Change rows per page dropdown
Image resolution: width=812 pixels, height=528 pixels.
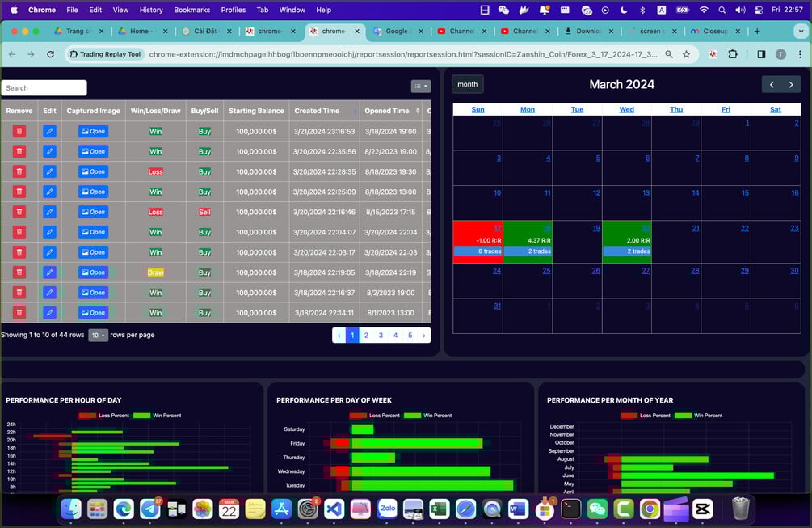[x=98, y=336]
